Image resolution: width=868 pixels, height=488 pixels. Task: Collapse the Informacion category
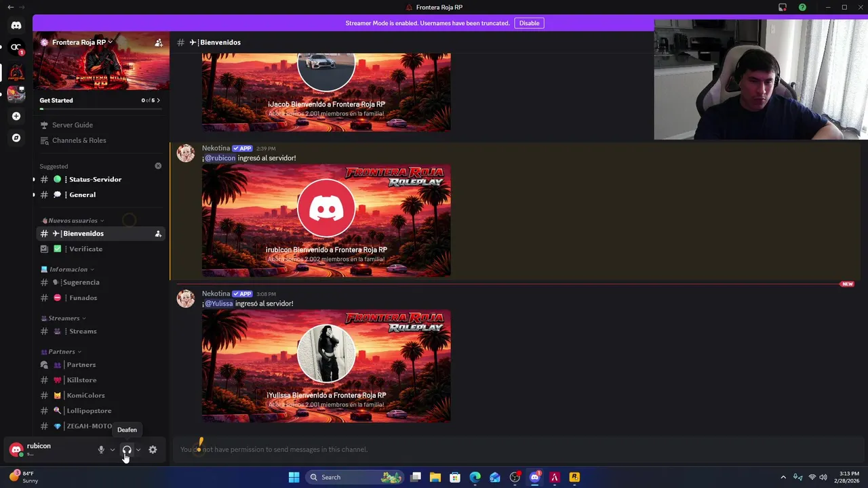pyautogui.click(x=68, y=269)
